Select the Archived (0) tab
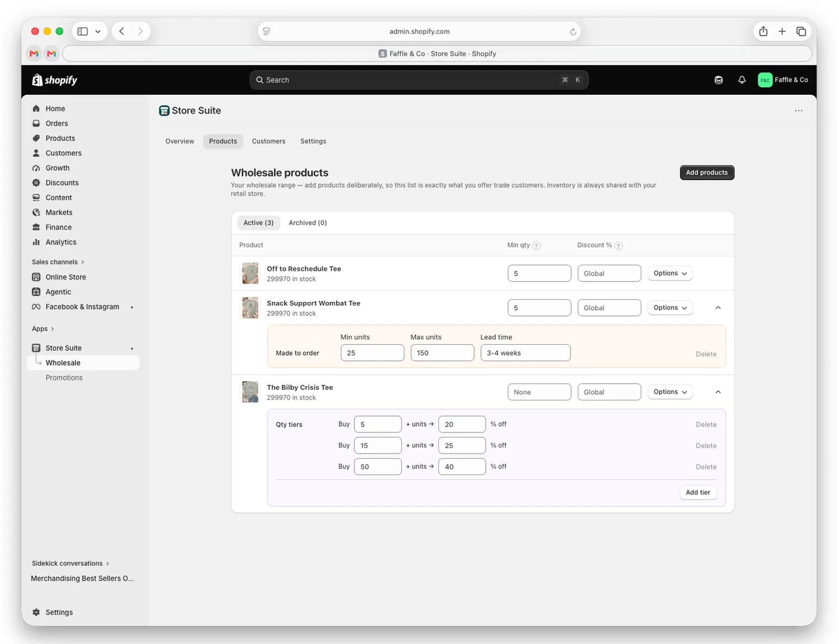 coord(308,223)
